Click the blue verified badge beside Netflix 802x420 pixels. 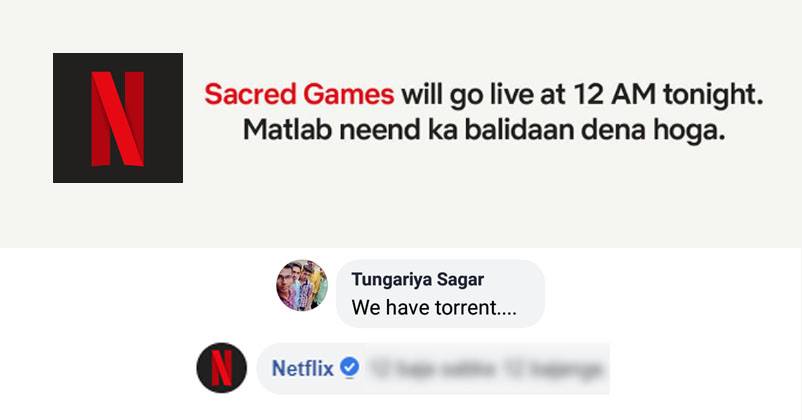(x=349, y=367)
